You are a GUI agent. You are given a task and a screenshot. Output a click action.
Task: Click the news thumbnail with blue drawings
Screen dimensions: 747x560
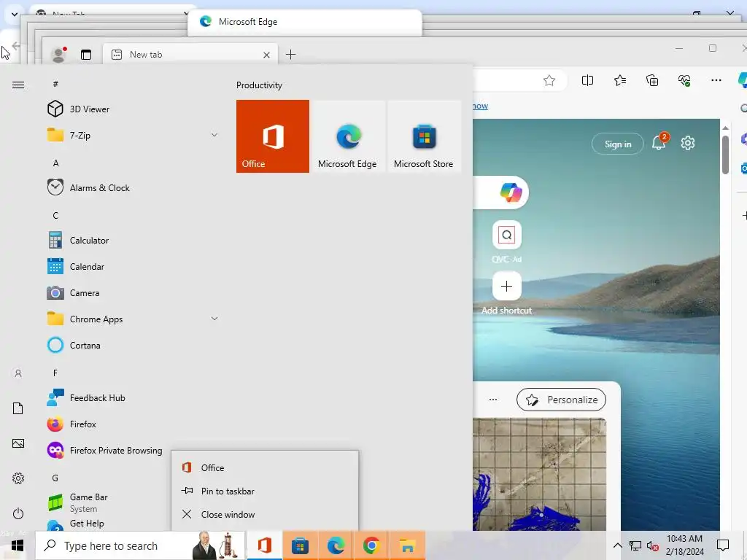pos(539,474)
